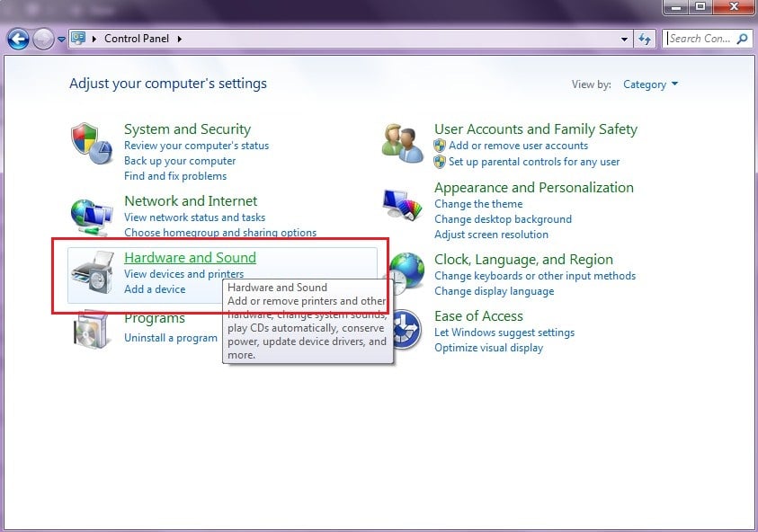Click the magnifier search icon

pos(742,39)
